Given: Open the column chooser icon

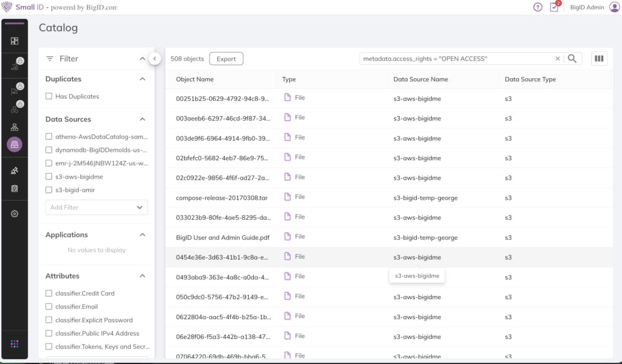Looking at the screenshot, I should 599,59.
